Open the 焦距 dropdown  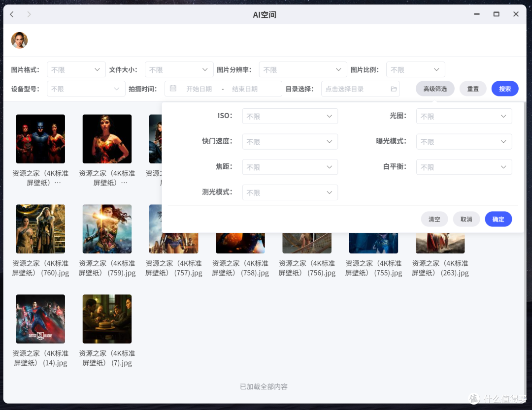(290, 167)
